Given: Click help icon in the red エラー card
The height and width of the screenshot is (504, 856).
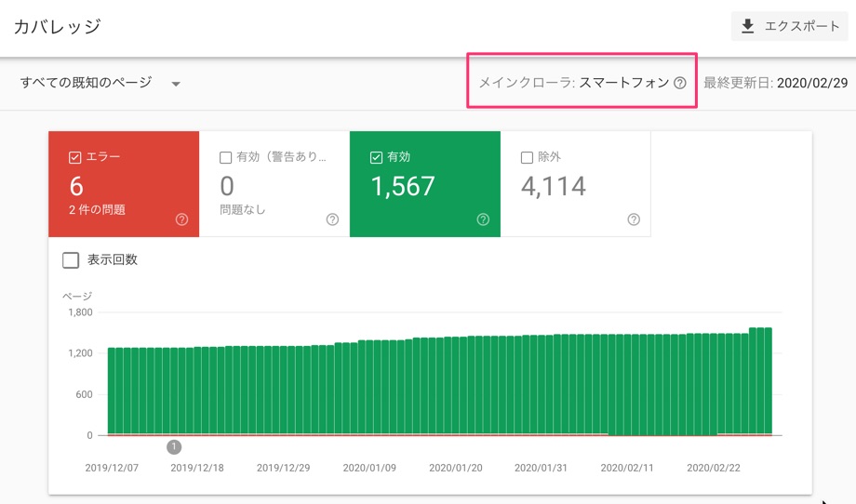Looking at the screenshot, I should coord(181,219).
